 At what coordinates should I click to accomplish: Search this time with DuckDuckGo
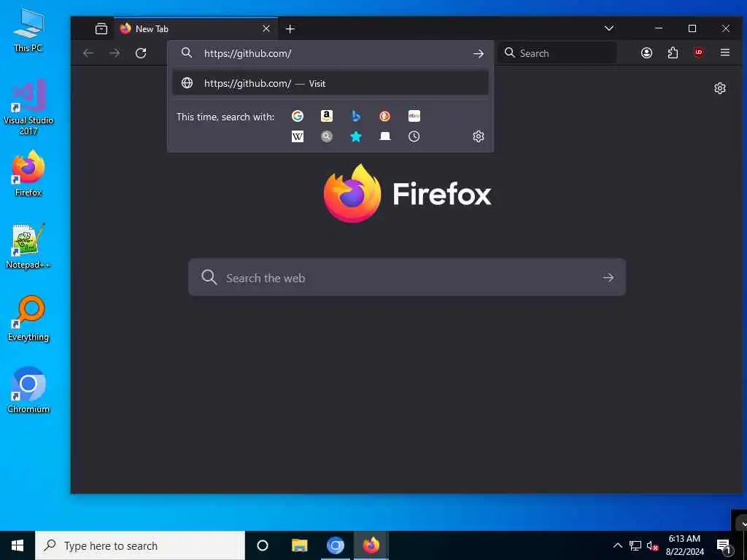pyautogui.click(x=385, y=116)
